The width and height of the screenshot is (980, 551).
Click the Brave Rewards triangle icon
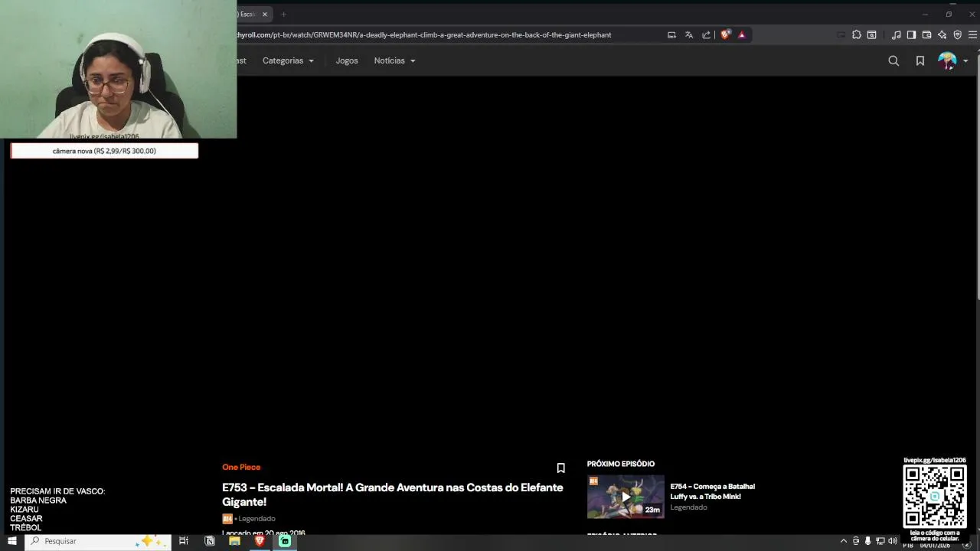(741, 34)
